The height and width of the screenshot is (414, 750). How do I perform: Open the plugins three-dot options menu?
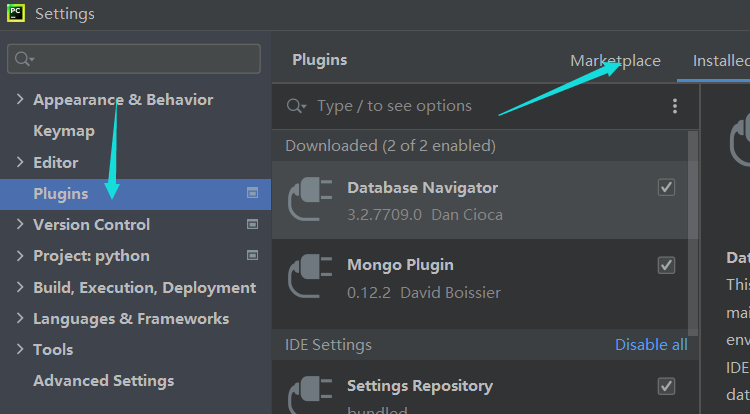point(674,106)
